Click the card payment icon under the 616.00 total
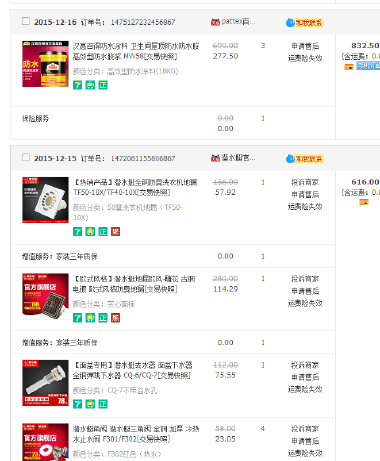The width and height of the screenshot is (380, 461). pos(364,202)
